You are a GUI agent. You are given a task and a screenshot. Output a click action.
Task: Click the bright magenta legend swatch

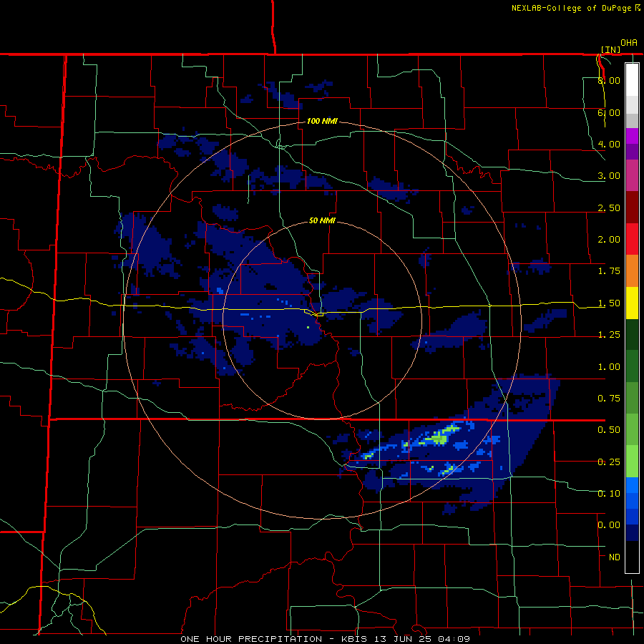click(x=632, y=136)
